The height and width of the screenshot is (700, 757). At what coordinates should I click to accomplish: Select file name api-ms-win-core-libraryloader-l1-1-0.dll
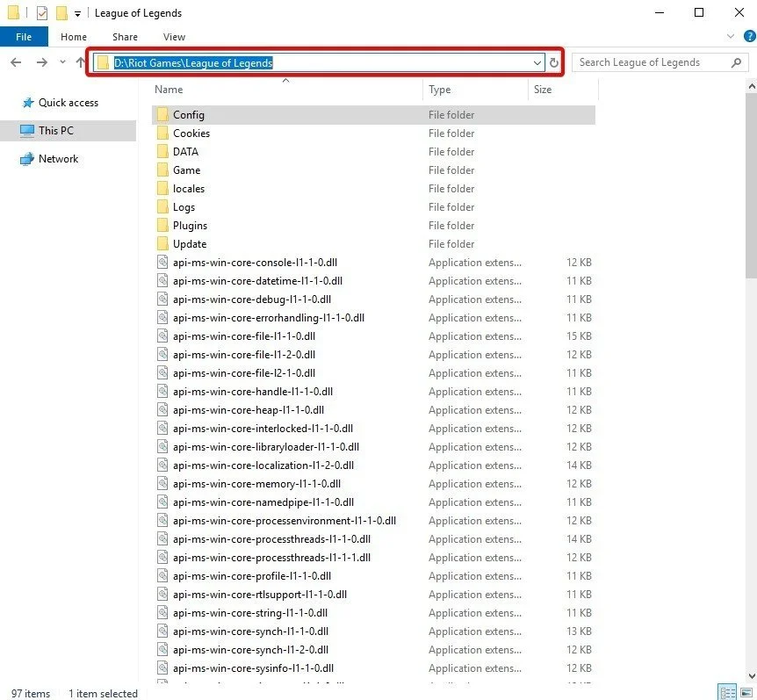pos(265,446)
